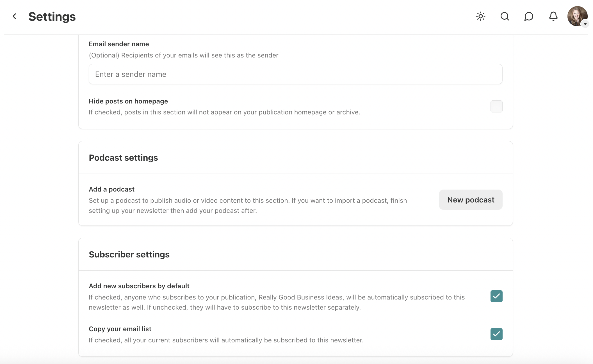The image size is (593, 364).
Task: Click the Podcast settings section heading
Action: (123, 158)
